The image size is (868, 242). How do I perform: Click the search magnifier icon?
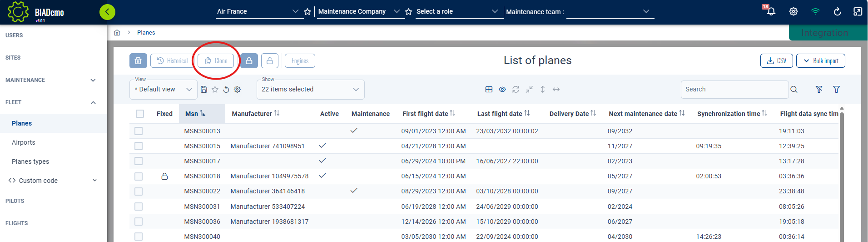coord(794,90)
